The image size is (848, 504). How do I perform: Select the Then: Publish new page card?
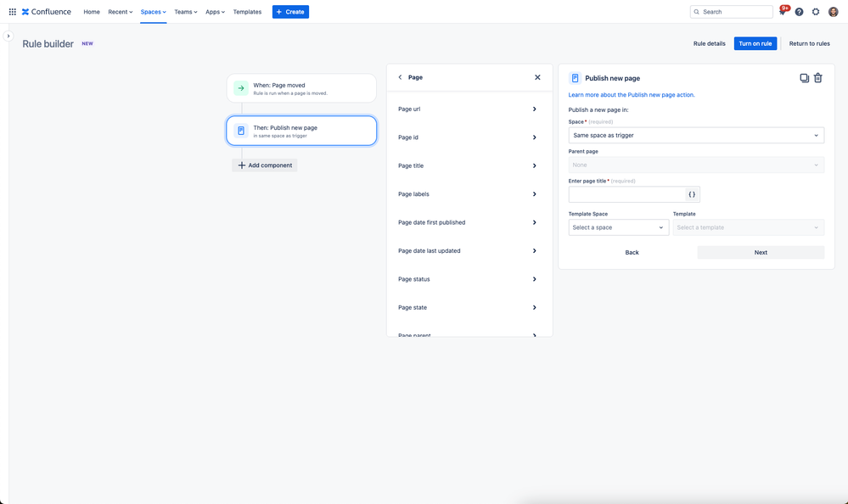(301, 131)
